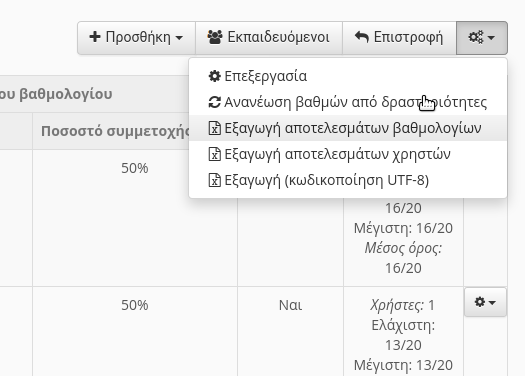This screenshot has width=525, height=376.
Task: Click the plus icon on Προσθήκη button
Action: (95, 37)
